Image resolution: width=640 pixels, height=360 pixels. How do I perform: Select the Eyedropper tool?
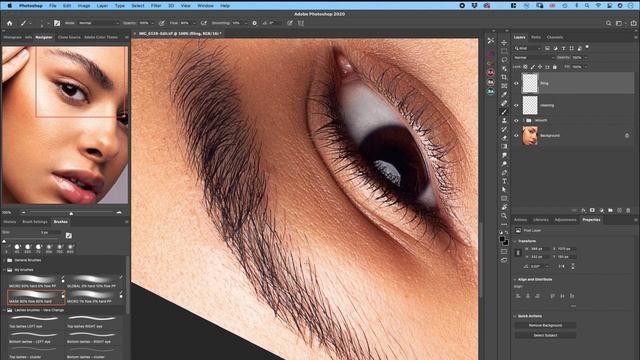click(504, 95)
